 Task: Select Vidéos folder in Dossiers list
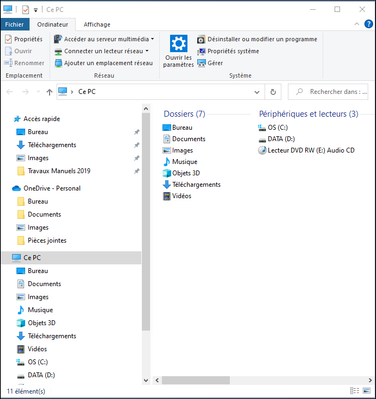coord(177,196)
